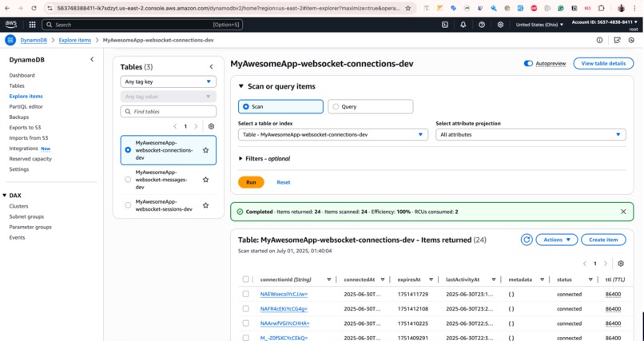Viewport: 644px width, 341px height.
Task: Click the AWS logo home icon
Action: pyautogui.click(x=10, y=25)
